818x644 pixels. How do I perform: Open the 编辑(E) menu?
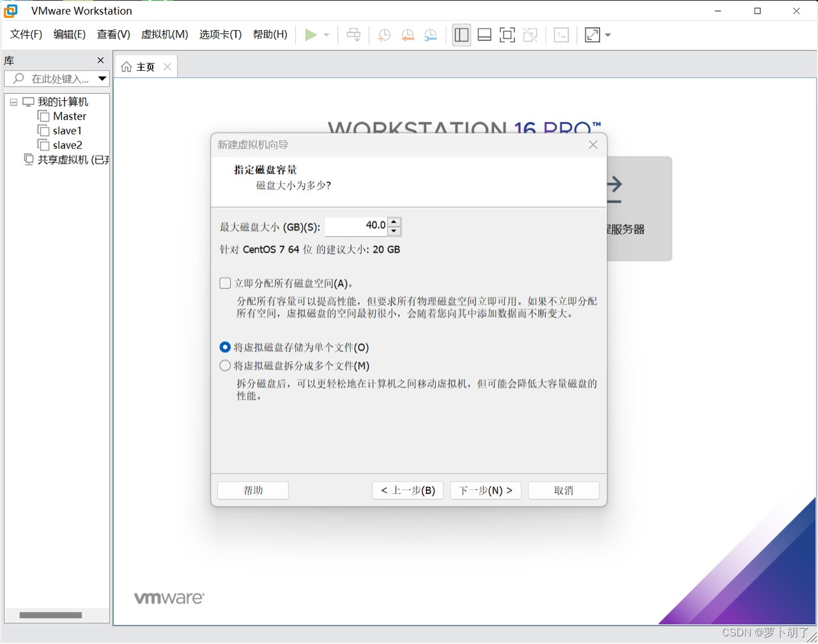70,34
